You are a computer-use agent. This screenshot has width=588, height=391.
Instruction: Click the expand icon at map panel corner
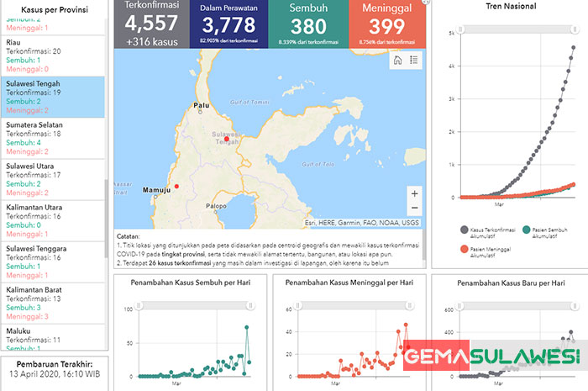(x=427, y=3)
